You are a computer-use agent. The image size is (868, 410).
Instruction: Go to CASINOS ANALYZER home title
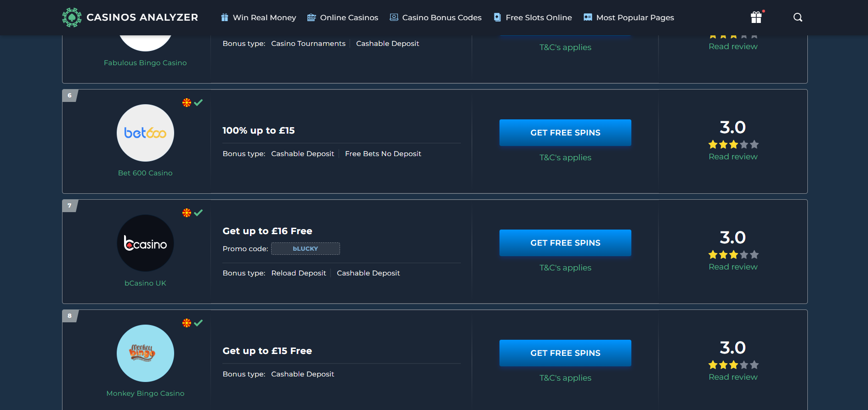tap(142, 17)
